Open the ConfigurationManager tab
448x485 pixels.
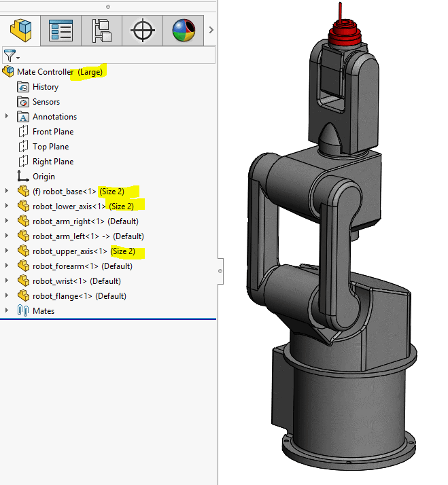tap(101, 30)
